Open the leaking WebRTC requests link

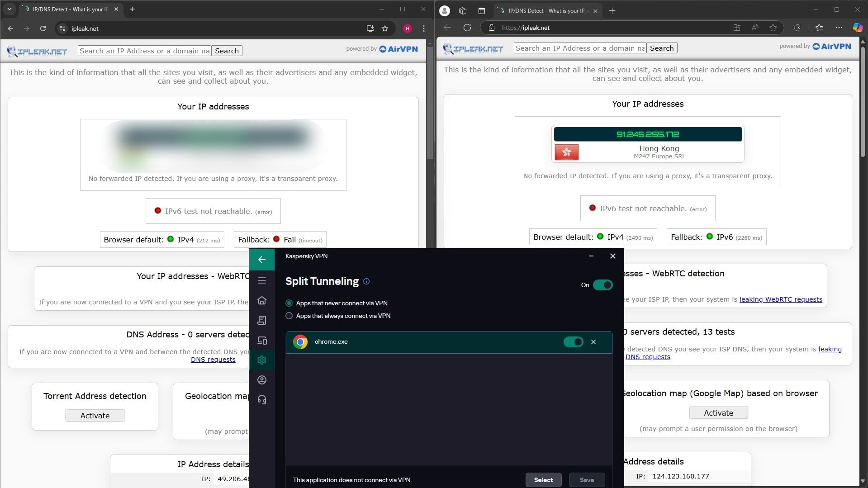(780, 299)
